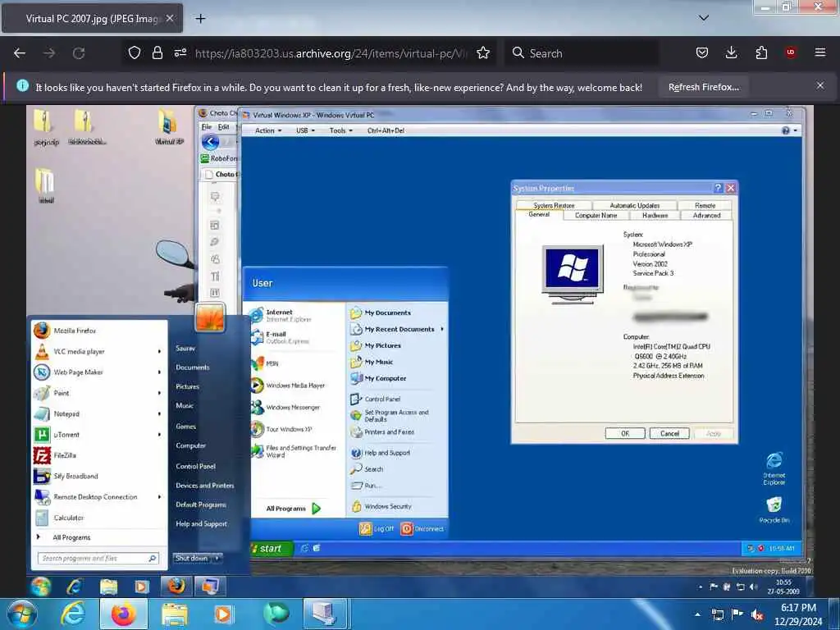Close the Virtual PC 2007.jpg tab
Screen dimensions: 840x630
click(170, 18)
